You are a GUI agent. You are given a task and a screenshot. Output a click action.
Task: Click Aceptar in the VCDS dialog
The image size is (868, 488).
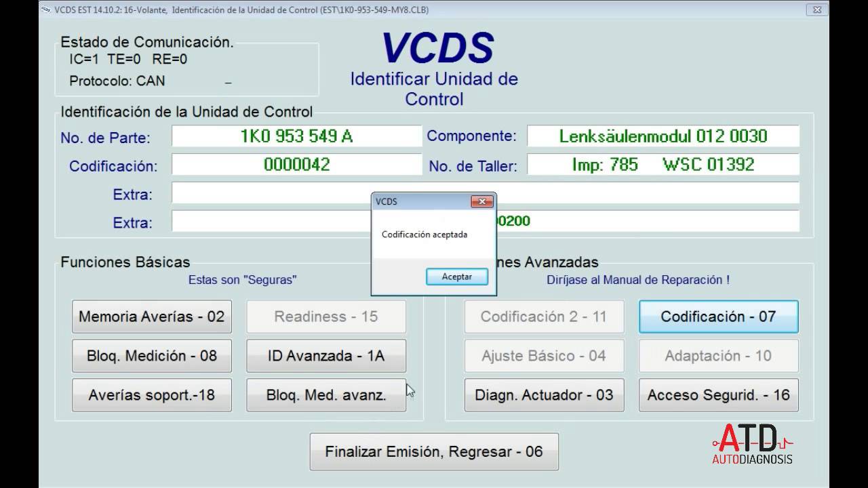(457, 277)
